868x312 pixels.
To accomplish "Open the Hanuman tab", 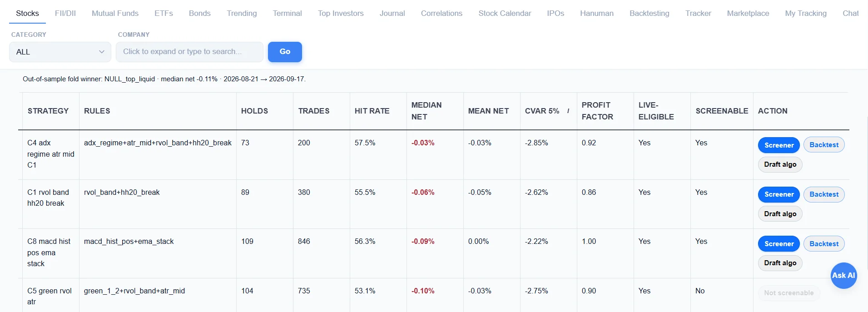I will [597, 13].
